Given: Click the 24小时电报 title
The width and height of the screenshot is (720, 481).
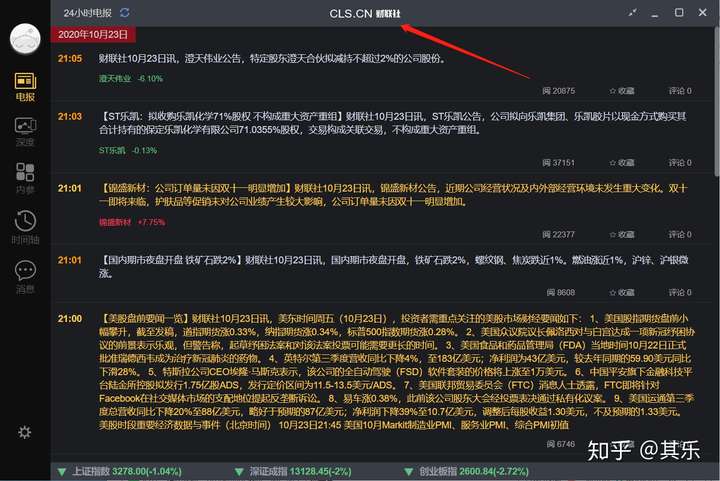Looking at the screenshot, I should pos(88,13).
